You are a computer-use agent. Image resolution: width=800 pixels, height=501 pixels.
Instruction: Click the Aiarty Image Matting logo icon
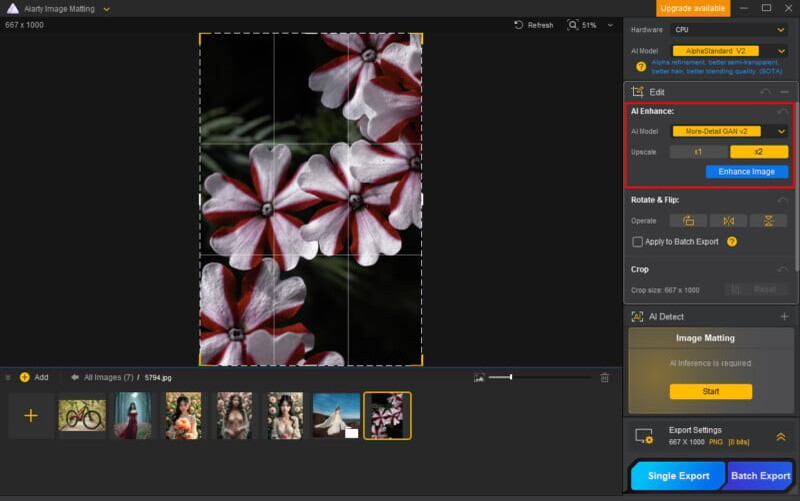click(x=12, y=9)
